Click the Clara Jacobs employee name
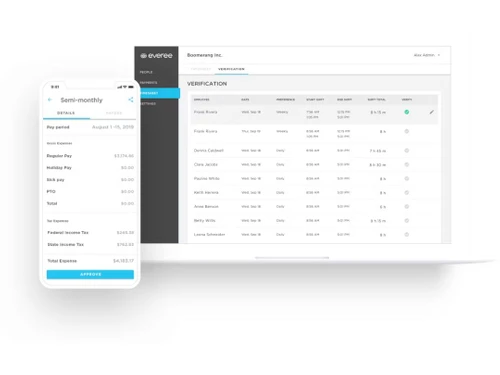 206,165
